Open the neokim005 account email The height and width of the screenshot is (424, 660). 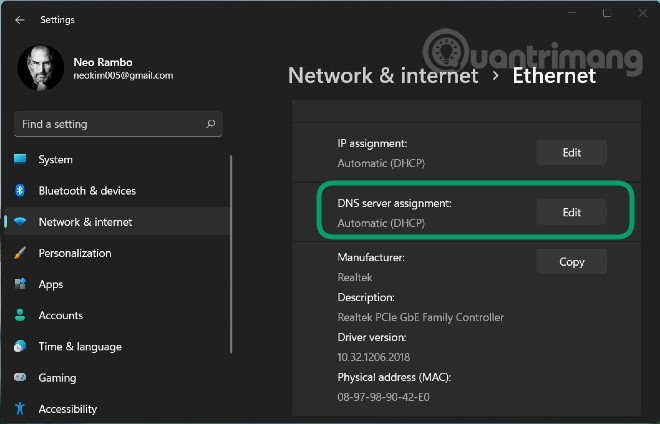[123, 76]
